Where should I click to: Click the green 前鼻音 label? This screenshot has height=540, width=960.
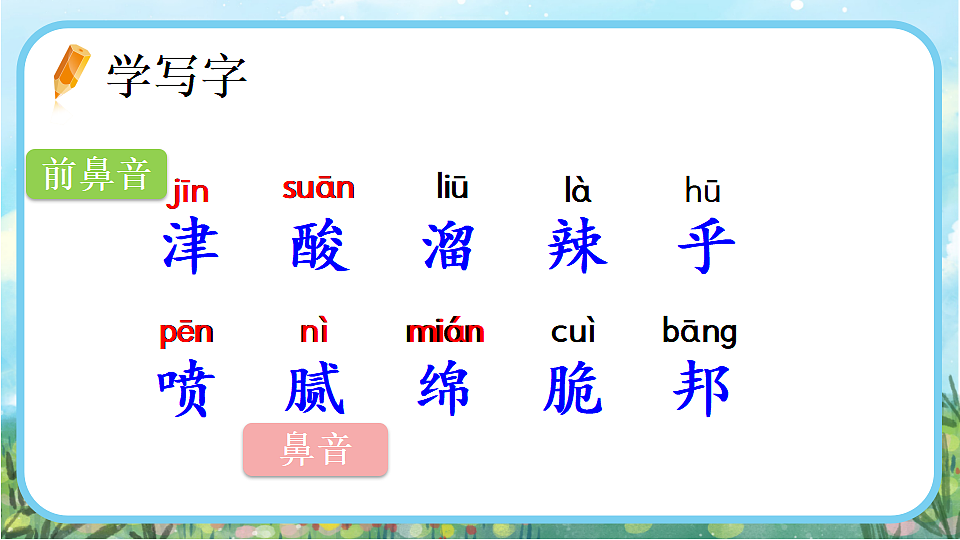point(96,175)
